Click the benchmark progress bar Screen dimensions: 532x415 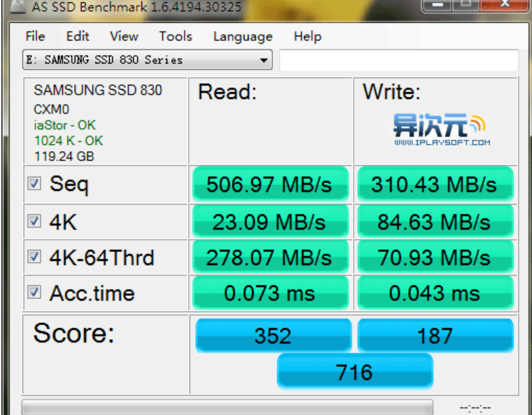click(x=226, y=407)
